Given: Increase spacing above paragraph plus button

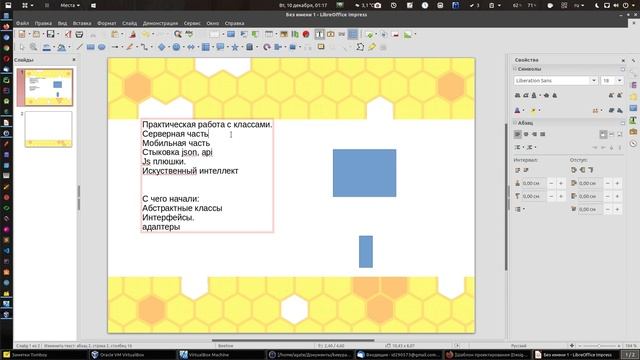Looking at the screenshot, I should tap(561, 184).
